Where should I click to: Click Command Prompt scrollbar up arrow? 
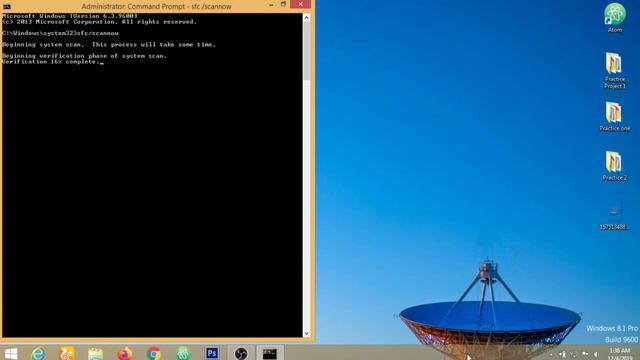(x=307, y=18)
